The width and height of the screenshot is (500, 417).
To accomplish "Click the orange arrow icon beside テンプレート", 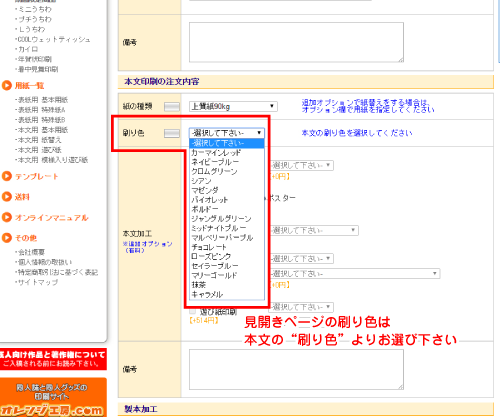I will pos(7,176).
